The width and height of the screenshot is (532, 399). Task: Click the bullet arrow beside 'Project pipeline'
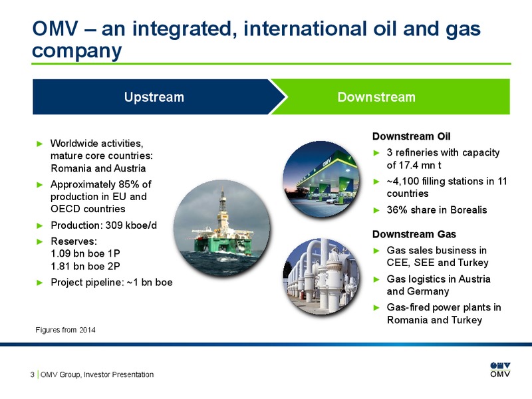coord(40,283)
